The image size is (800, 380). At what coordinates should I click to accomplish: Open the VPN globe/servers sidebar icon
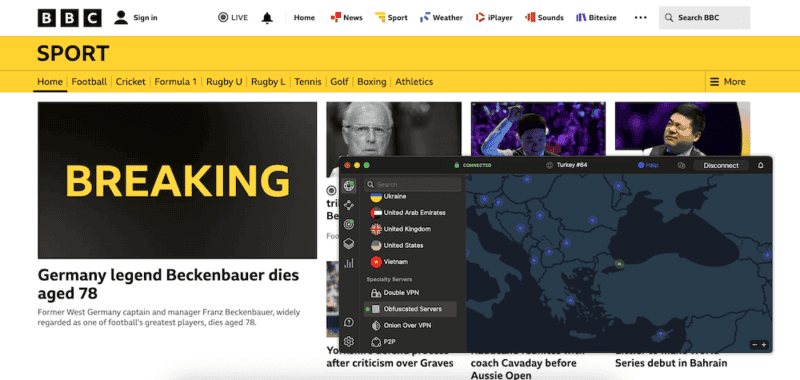click(349, 186)
